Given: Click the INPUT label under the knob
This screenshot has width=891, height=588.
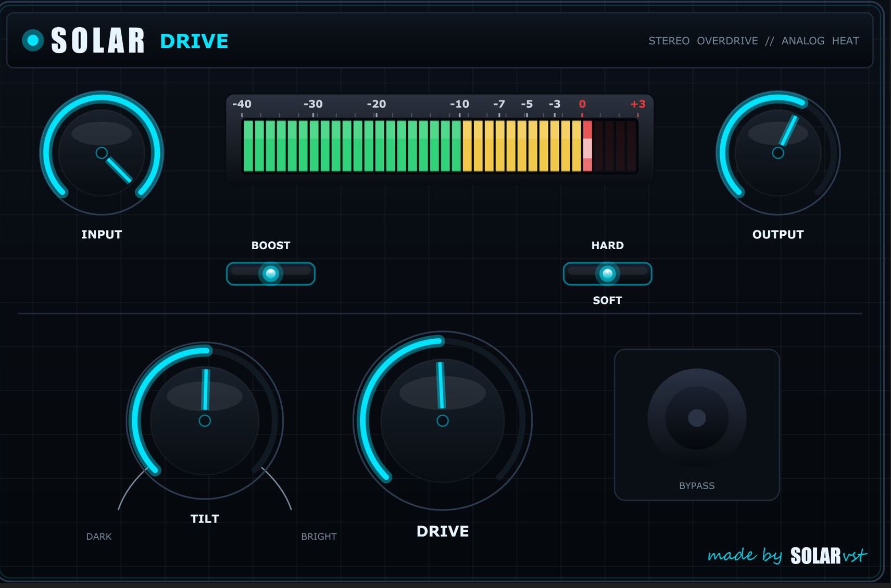Looking at the screenshot, I should (x=102, y=234).
